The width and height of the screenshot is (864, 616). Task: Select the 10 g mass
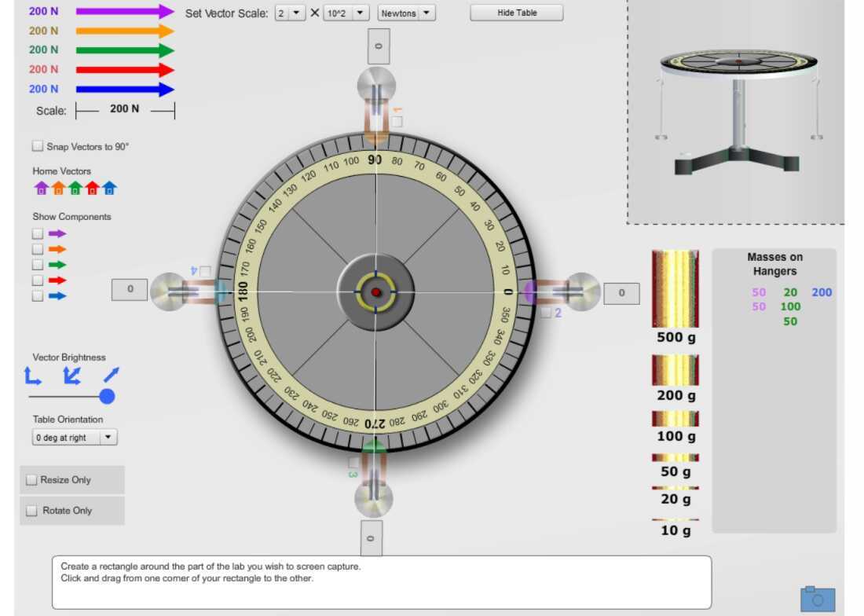pyautogui.click(x=675, y=519)
